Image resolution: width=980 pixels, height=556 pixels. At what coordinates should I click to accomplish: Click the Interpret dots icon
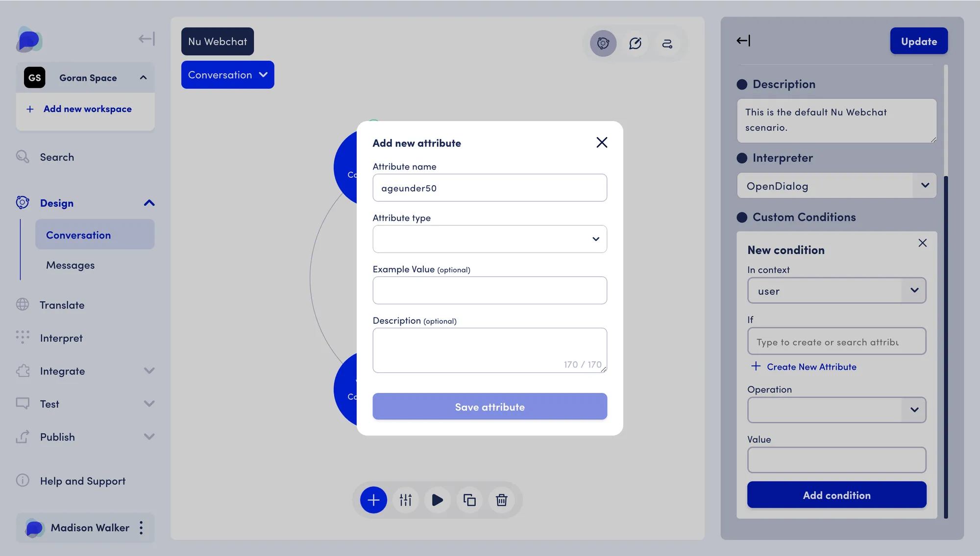23,337
